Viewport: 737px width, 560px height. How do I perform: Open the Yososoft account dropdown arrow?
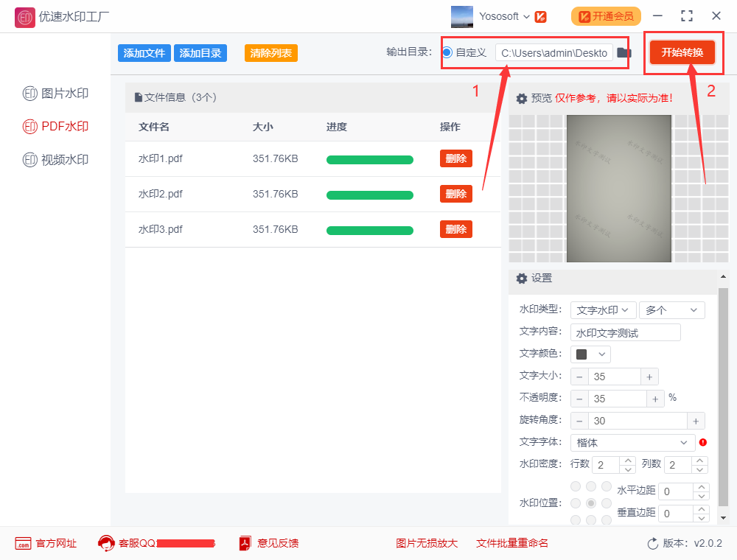pyautogui.click(x=526, y=17)
